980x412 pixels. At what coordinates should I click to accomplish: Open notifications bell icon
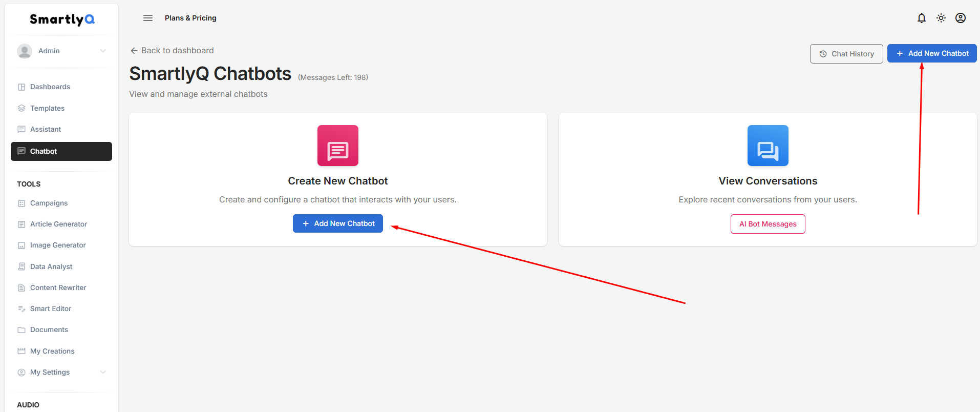pos(922,18)
